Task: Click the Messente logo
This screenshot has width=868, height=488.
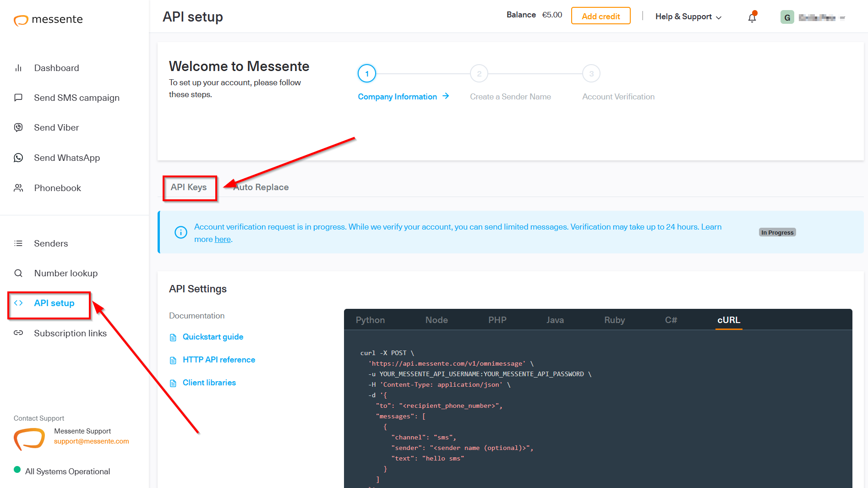Action: pos(48,20)
